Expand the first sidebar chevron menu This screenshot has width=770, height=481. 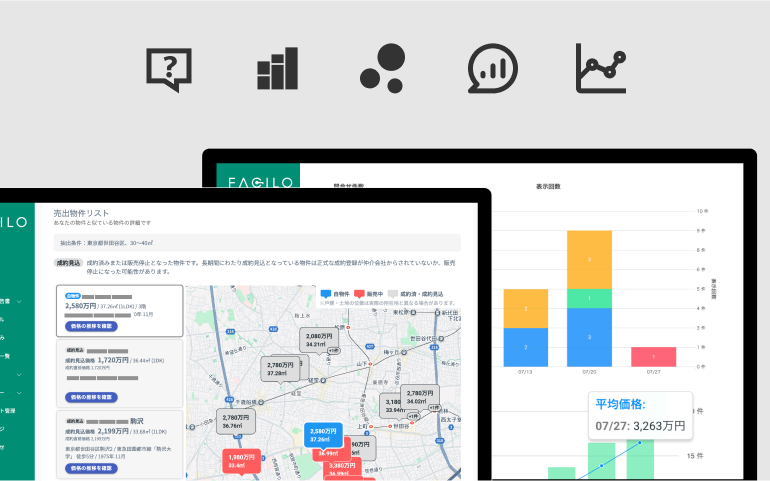point(20,300)
